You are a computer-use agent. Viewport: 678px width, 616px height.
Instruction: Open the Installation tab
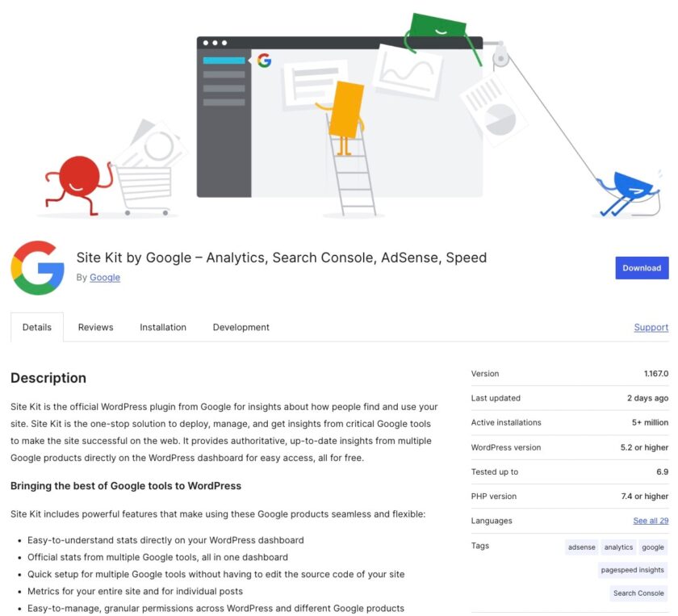pyautogui.click(x=163, y=327)
